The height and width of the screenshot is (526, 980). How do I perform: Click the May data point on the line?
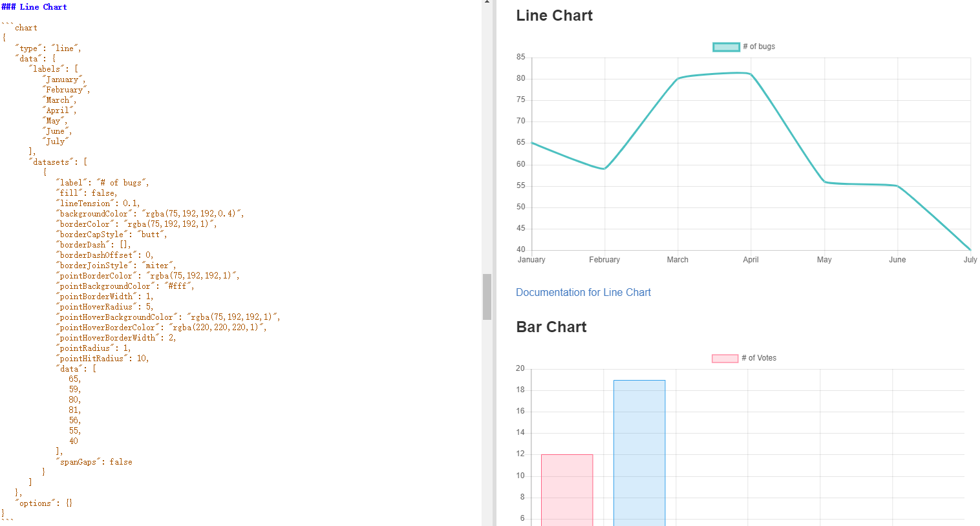tap(824, 182)
